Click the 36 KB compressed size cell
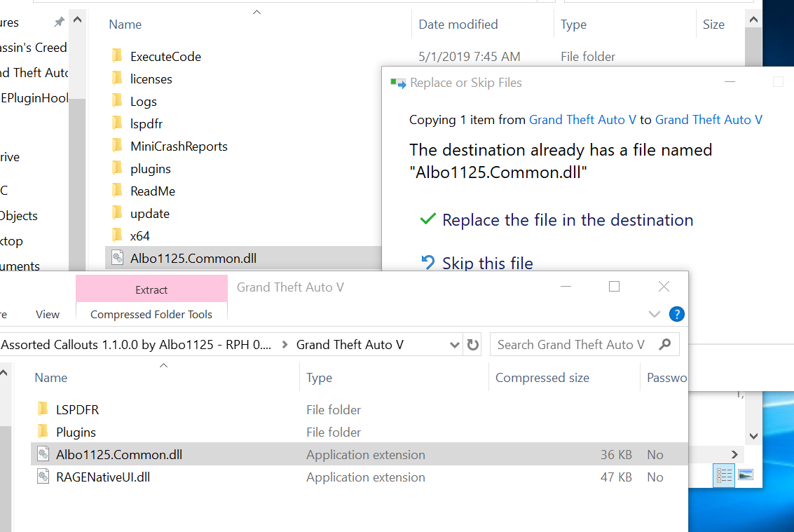Viewport: 794px width, 532px height. click(x=616, y=454)
